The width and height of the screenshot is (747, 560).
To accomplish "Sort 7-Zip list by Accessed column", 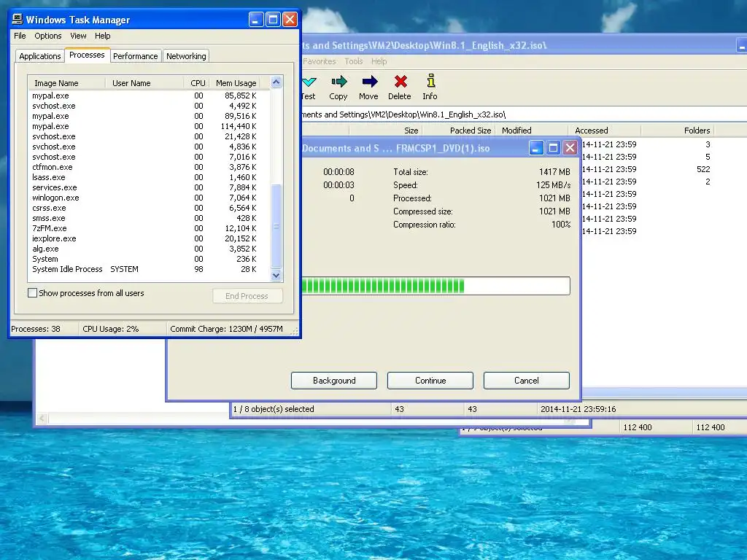I will pos(605,131).
